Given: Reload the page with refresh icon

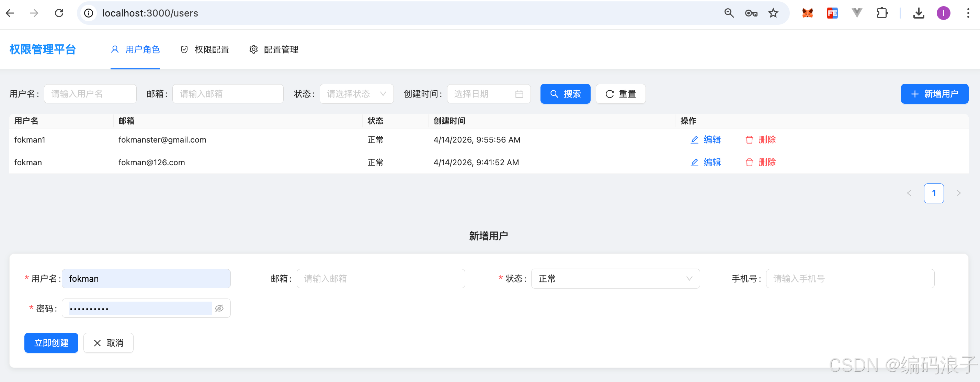Looking at the screenshot, I should tap(59, 13).
